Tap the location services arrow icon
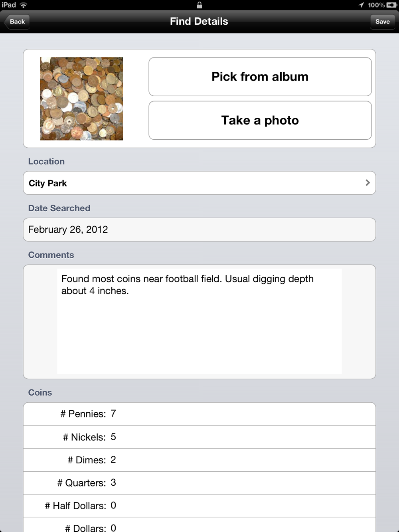Image resolution: width=399 pixels, height=532 pixels. 361,5
